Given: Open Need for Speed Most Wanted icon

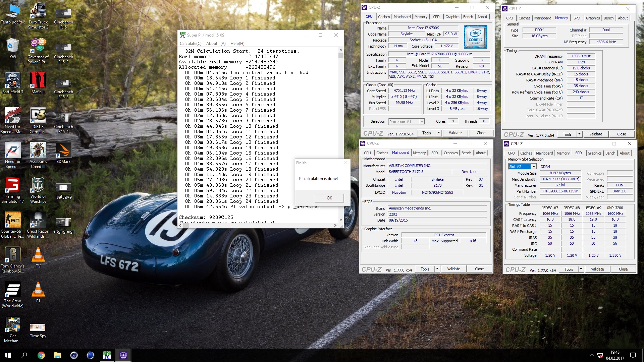Looking at the screenshot, I should (13, 120).
